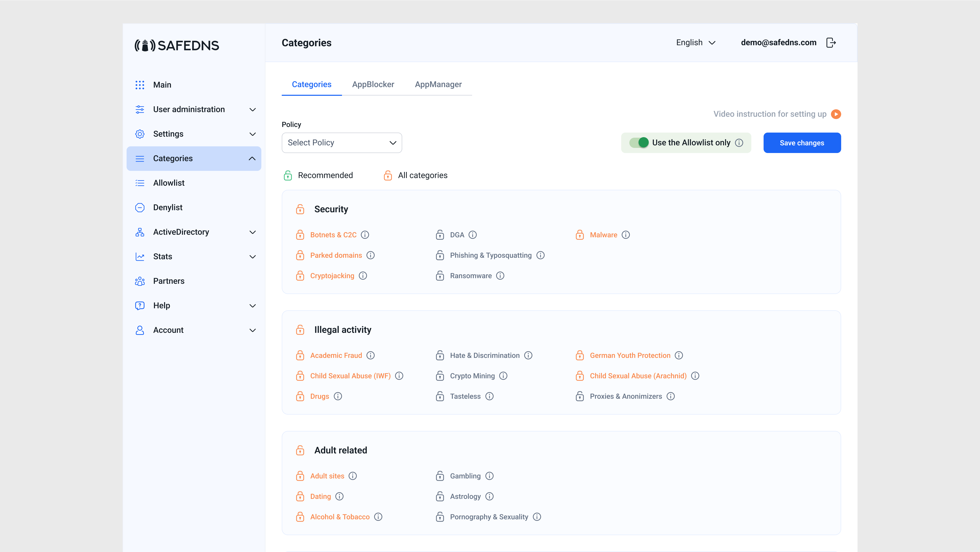Select the Allowlist icon in the sidebar
Image resolution: width=980 pixels, height=552 pixels.
(140, 183)
